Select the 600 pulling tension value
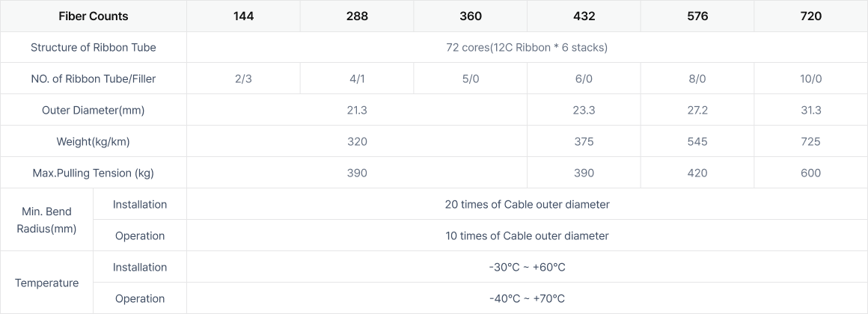 coord(811,173)
